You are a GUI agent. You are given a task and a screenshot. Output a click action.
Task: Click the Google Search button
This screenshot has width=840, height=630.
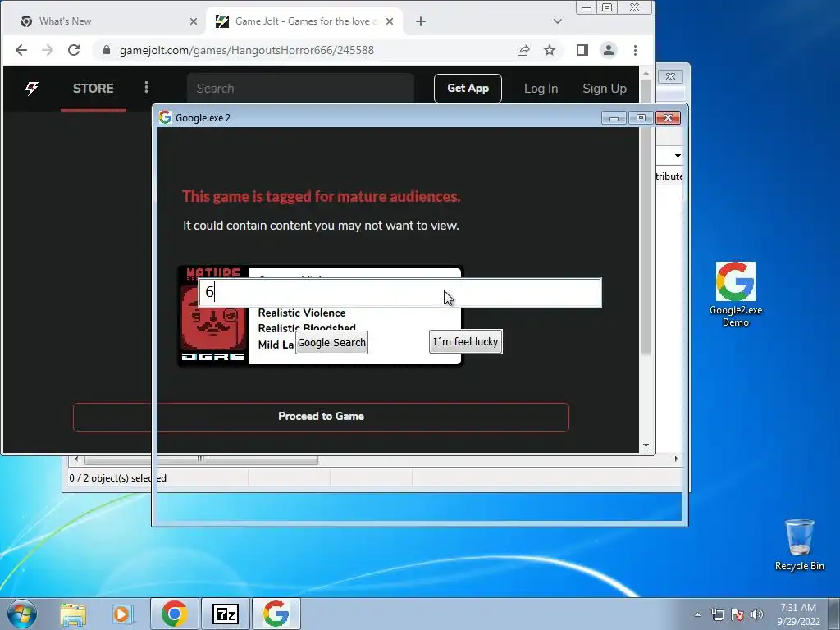331,343
